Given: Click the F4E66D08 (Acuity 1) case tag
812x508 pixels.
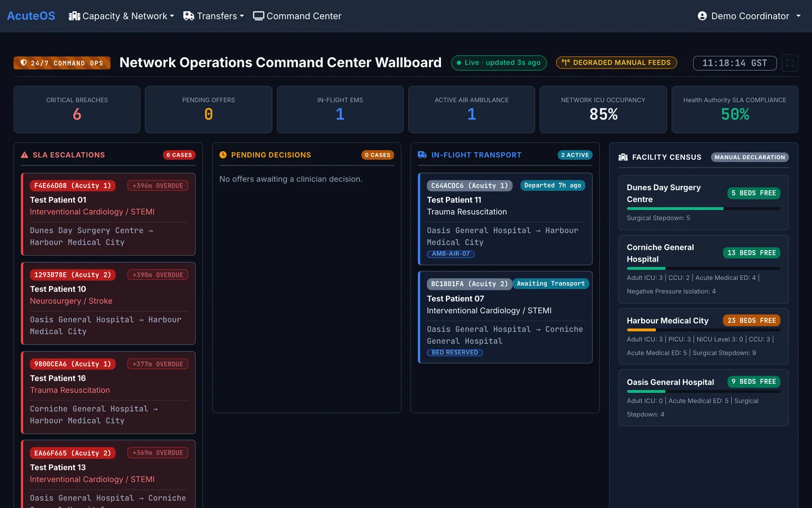Looking at the screenshot, I should pos(73,186).
